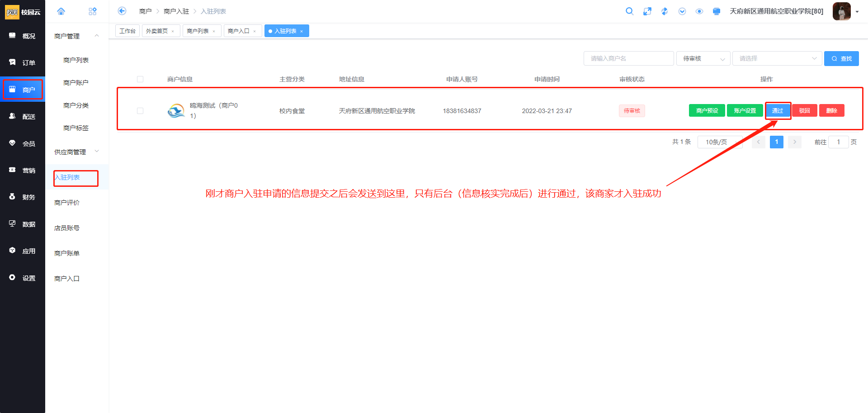
Task: Switch to the 工作台 tab
Action: [x=127, y=31]
